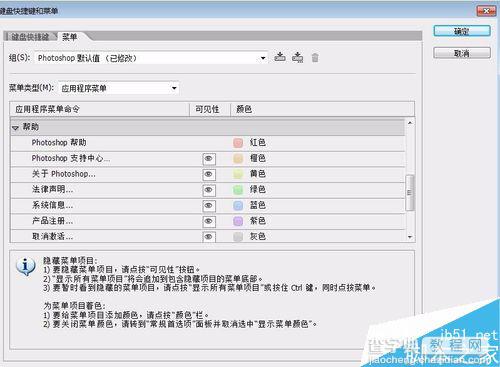Screen dimensions: 500x367
Task: Click the blue info icon
Action: (x=26, y=266)
